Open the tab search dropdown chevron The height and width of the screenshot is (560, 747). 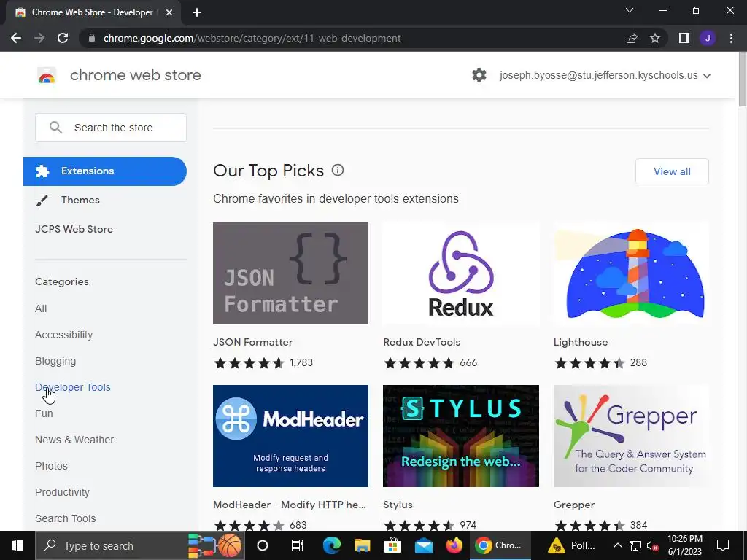(630, 10)
